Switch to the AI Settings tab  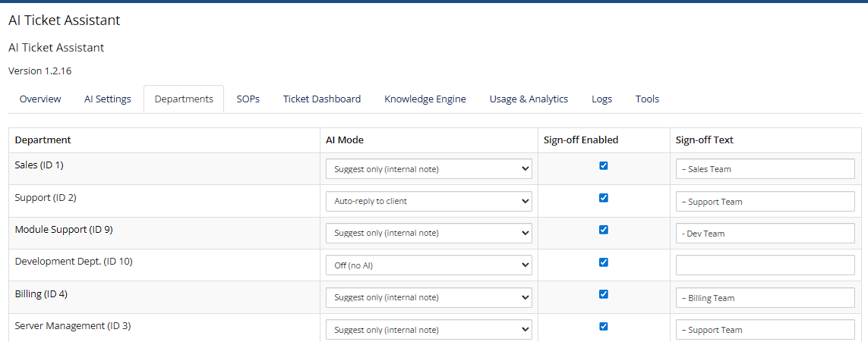point(108,99)
